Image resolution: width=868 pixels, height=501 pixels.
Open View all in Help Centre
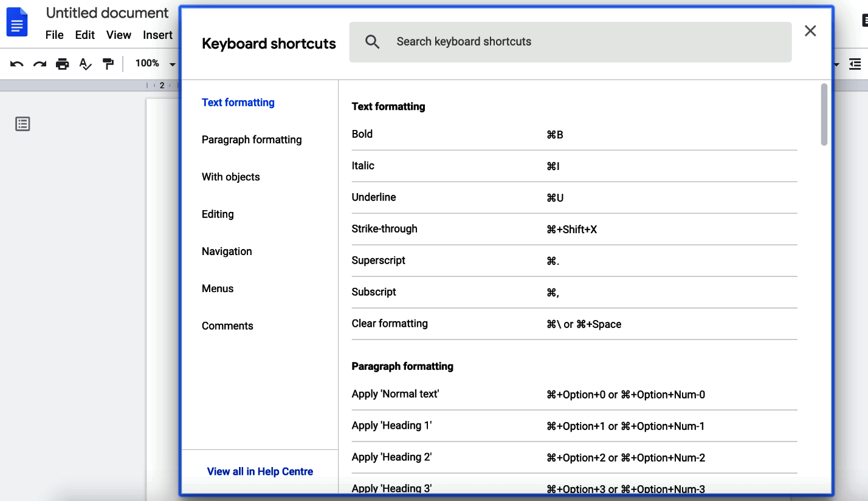point(260,471)
